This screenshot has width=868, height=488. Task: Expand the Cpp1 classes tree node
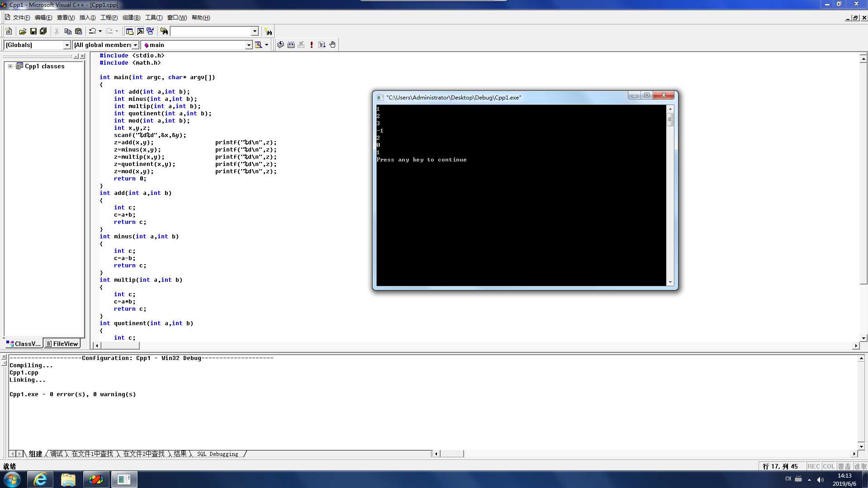(x=10, y=66)
